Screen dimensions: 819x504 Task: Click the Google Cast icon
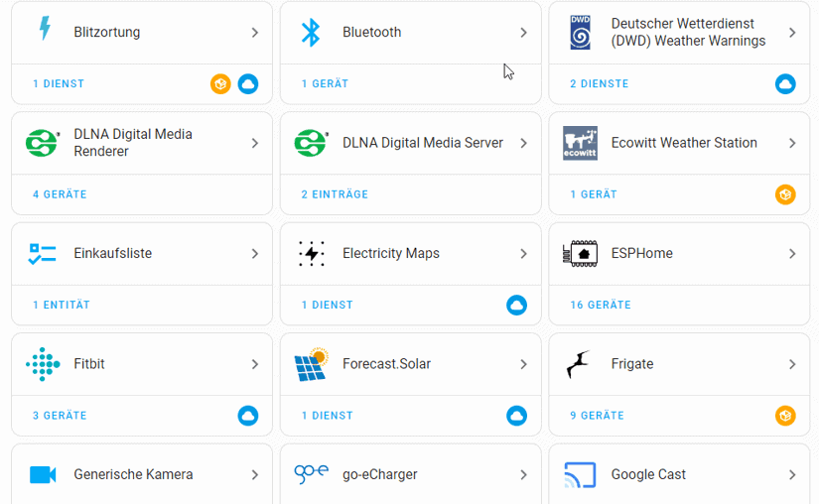(x=580, y=474)
